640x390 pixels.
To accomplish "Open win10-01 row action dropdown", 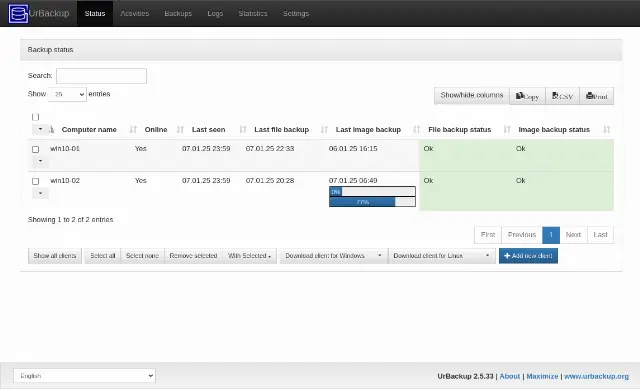I will click(x=40, y=161).
